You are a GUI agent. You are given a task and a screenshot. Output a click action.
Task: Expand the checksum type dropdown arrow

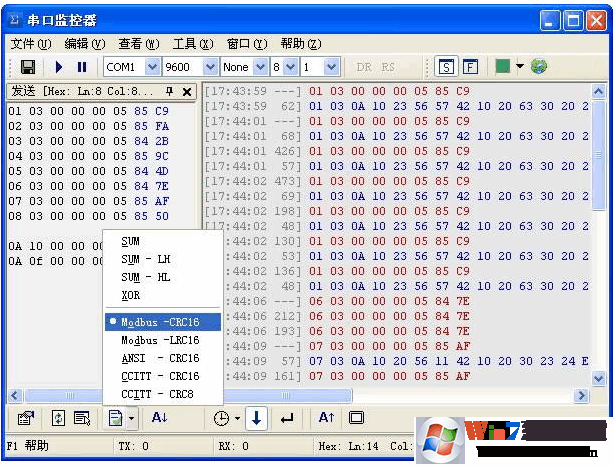click(132, 418)
